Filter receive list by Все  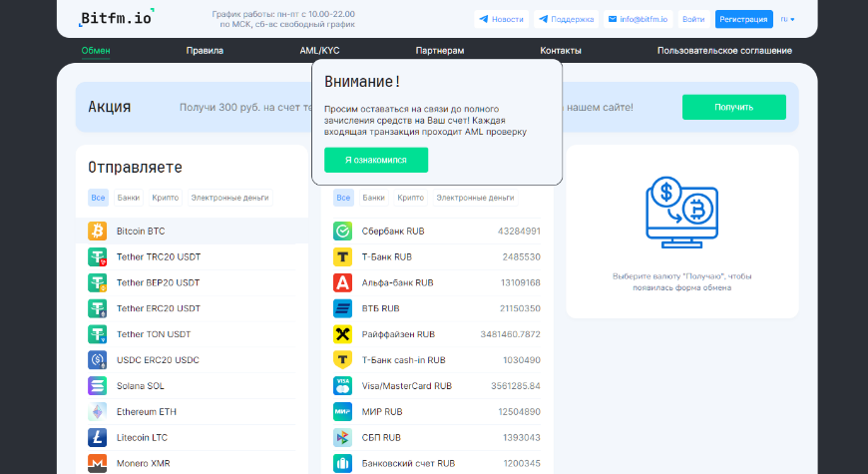[343, 198]
